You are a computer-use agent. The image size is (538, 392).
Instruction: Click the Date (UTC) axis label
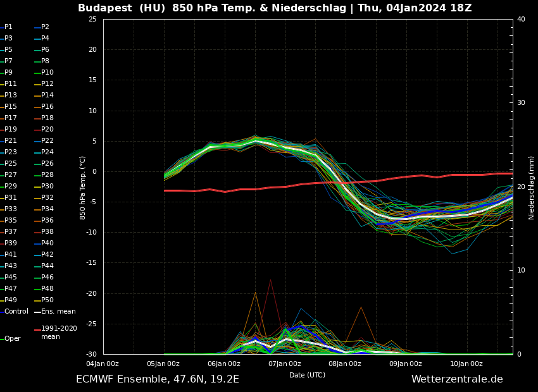(x=307, y=375)
